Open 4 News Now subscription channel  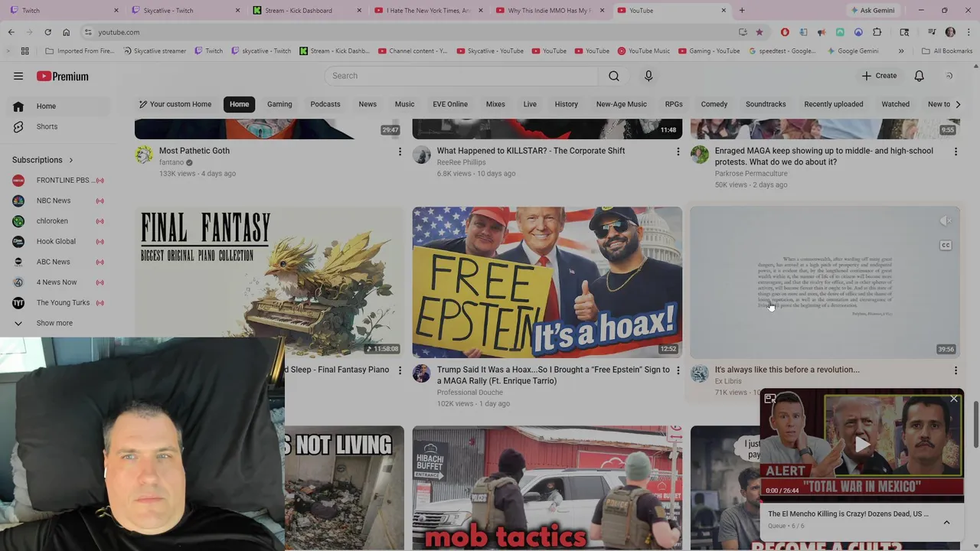[59, 282]
